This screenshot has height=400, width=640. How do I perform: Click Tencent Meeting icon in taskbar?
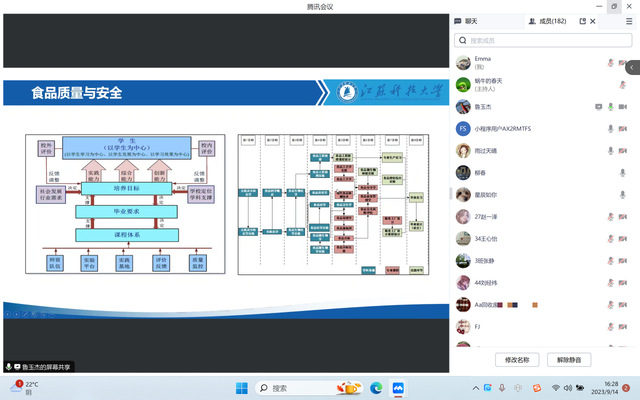click(397, 387)
